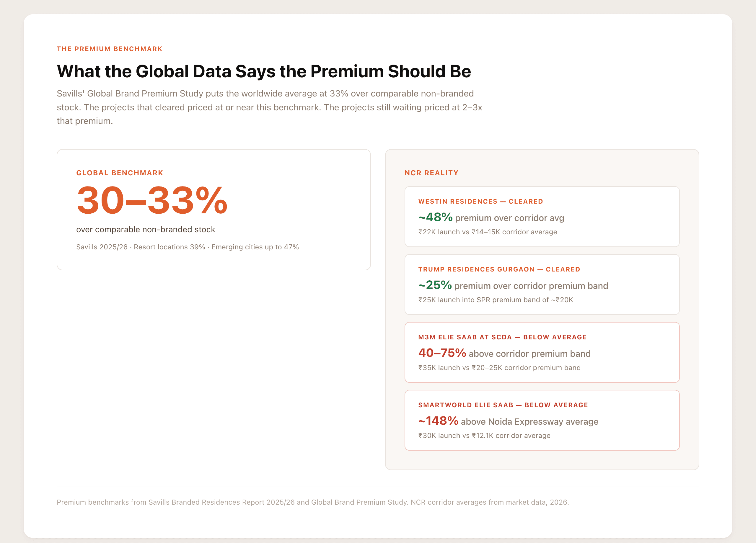Click the footer source note about Savills report
Viewport: 756px width, 543px height.
(313, 502)
